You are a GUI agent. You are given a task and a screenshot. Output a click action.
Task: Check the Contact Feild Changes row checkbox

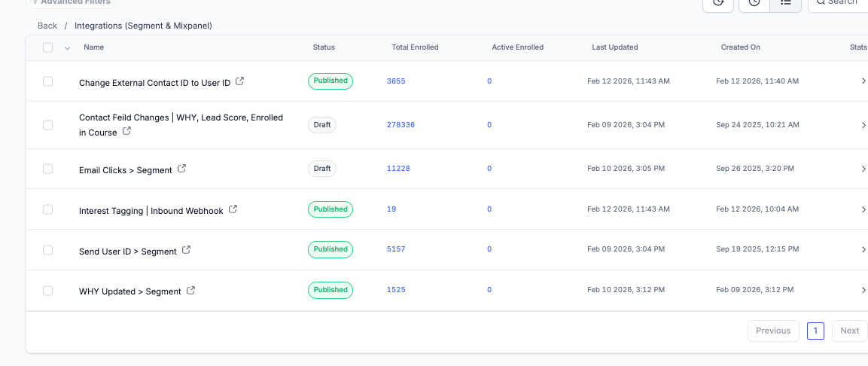[x=47, y=125]
